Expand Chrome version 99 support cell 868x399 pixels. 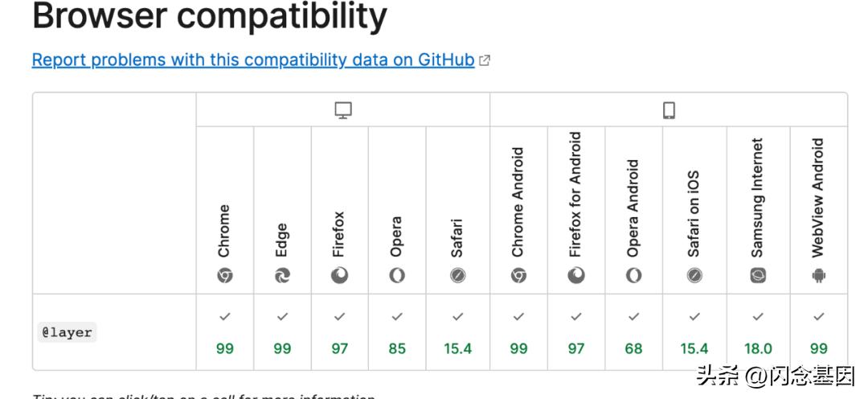pos(225,332)
